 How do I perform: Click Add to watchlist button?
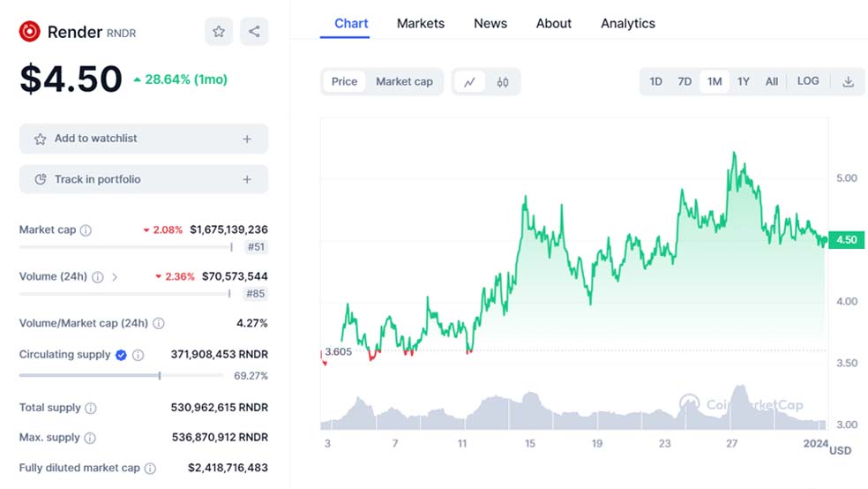pos(144,139)
